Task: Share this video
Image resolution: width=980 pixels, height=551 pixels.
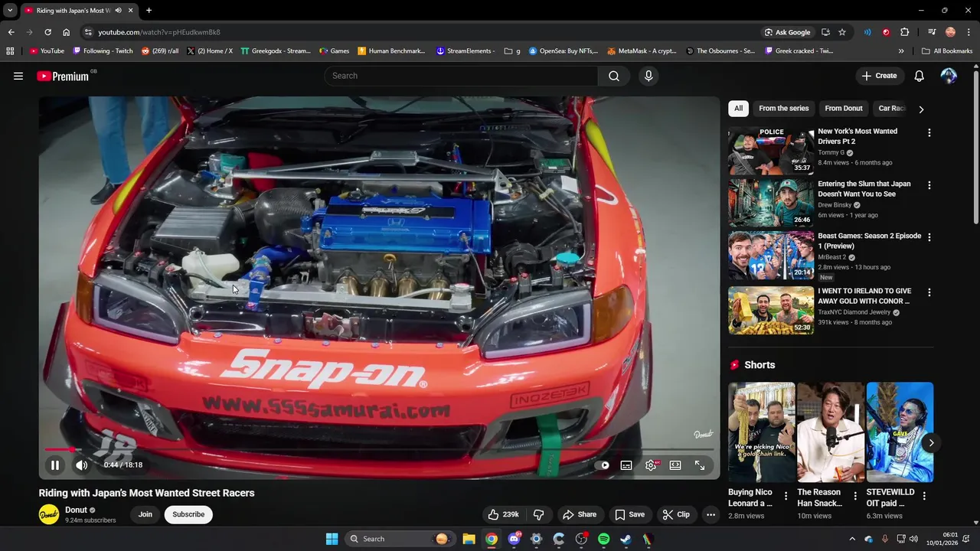Action: pos(579,514)
